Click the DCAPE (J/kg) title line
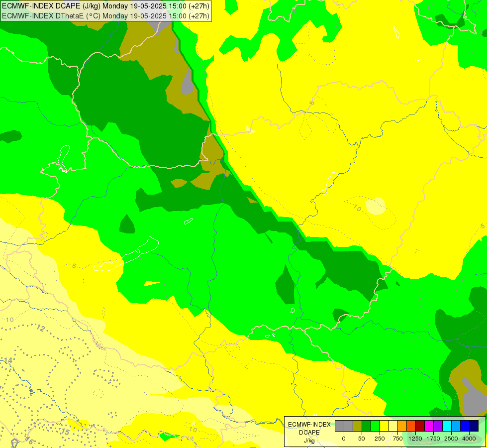The image size is (487, 448). coord(105,6)
